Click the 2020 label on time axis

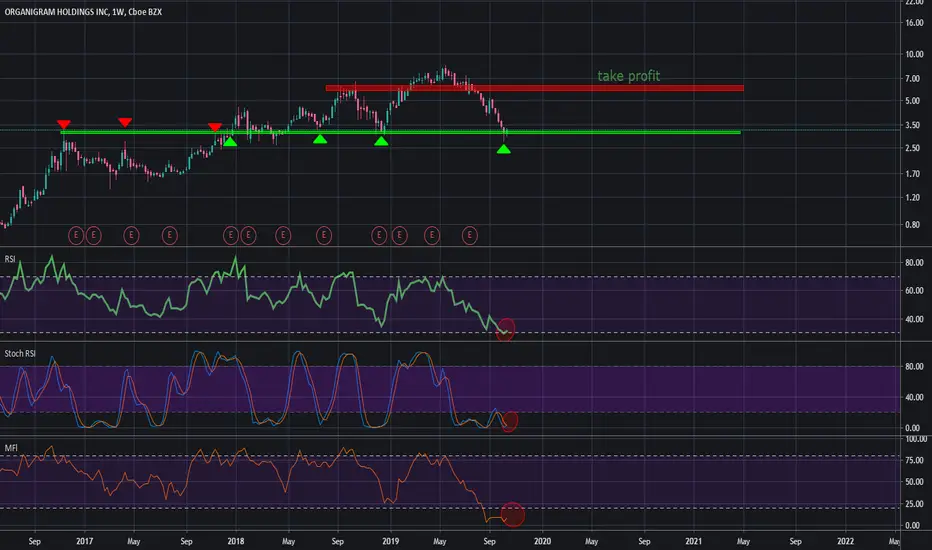click(x=542, y=541)
